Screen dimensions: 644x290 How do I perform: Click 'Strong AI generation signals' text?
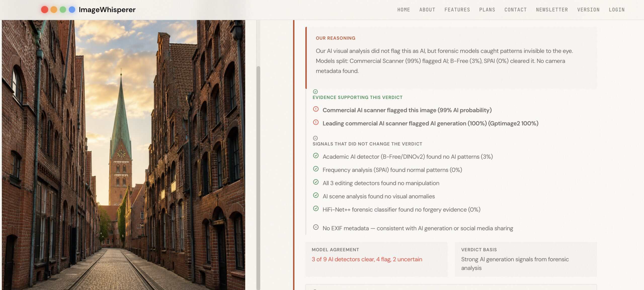515,264
